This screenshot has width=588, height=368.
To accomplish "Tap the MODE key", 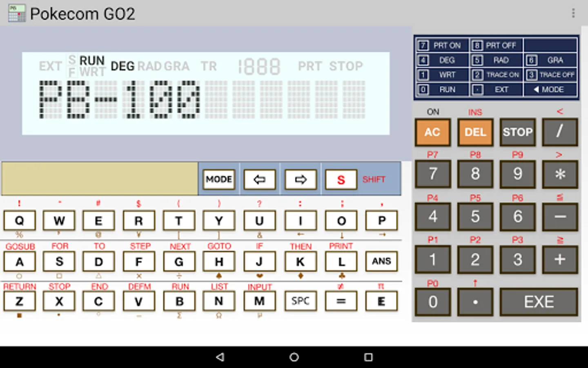I will (x=219, y=179).
